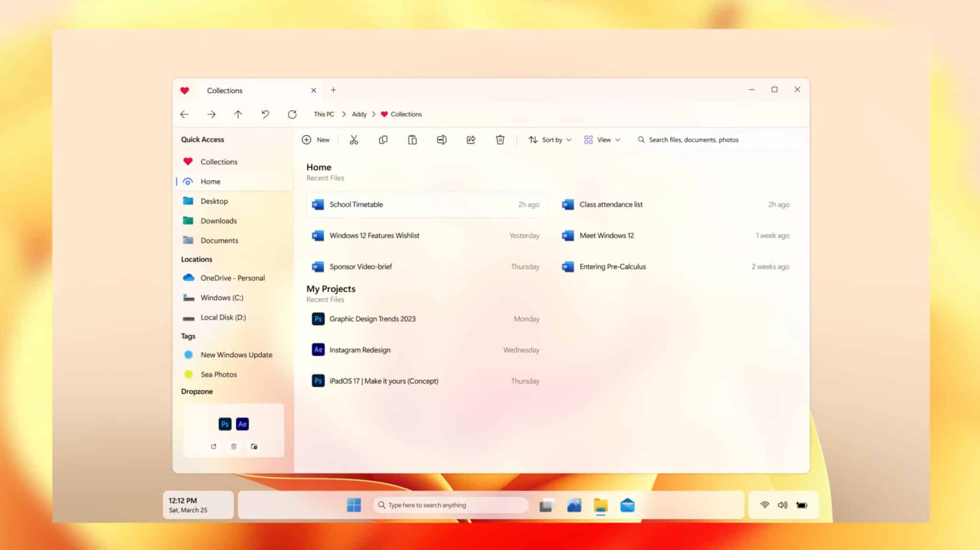This screenshot has width=980, height=550.
Task: Click the refresh icon in the navigation bar
Action: coord(292,114)
